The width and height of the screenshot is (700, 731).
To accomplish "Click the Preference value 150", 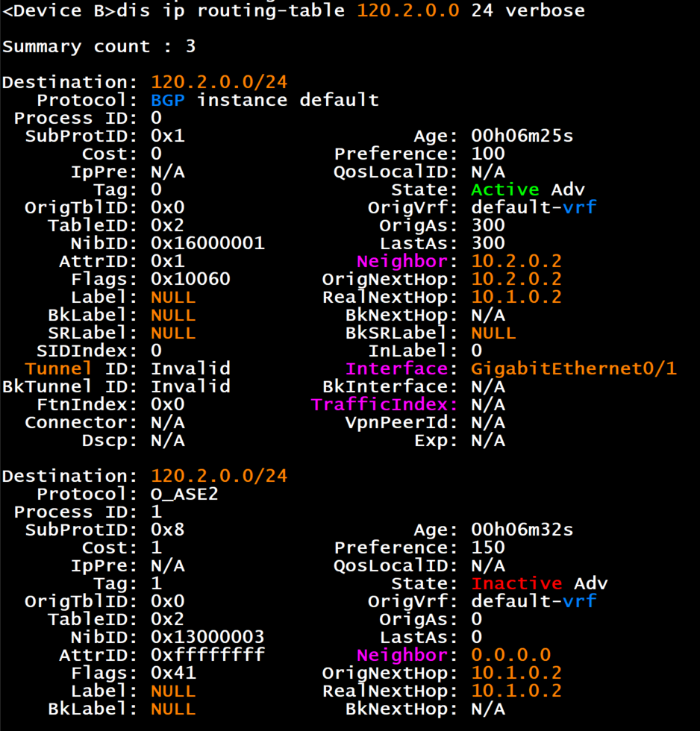I will (488, 548).
